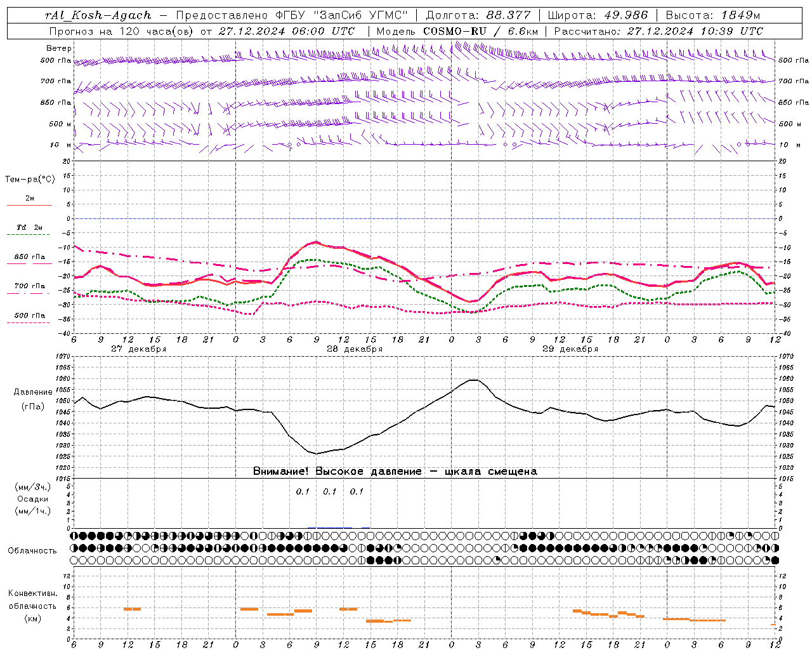Screen dimensions: 812x650
Task: Click the model label COSMO-RU / 6.6км
Action: tap(480, 31)
